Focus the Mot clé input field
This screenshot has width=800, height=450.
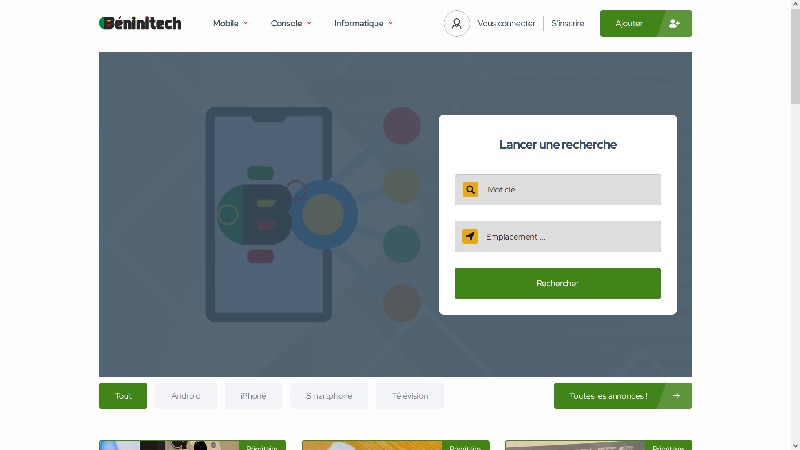[558, 189]
